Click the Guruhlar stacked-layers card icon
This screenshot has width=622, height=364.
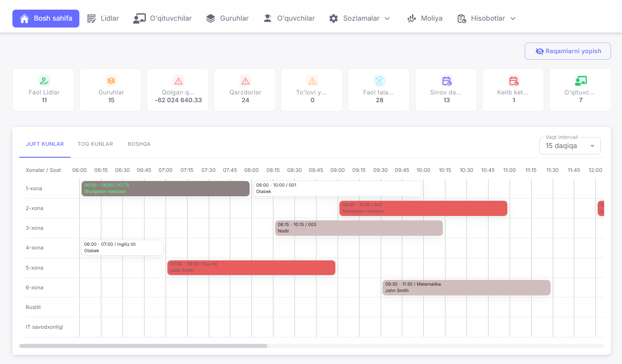tap(111, 80)
